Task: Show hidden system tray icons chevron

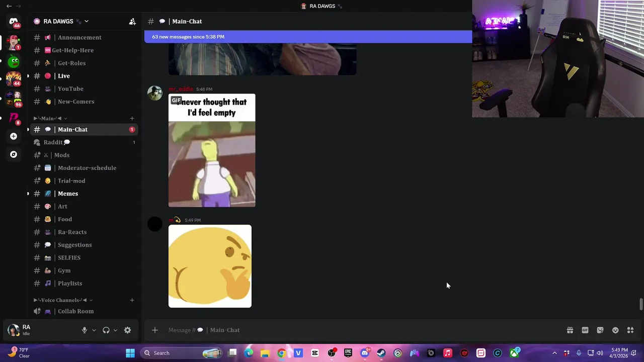Action: (554, 353)
